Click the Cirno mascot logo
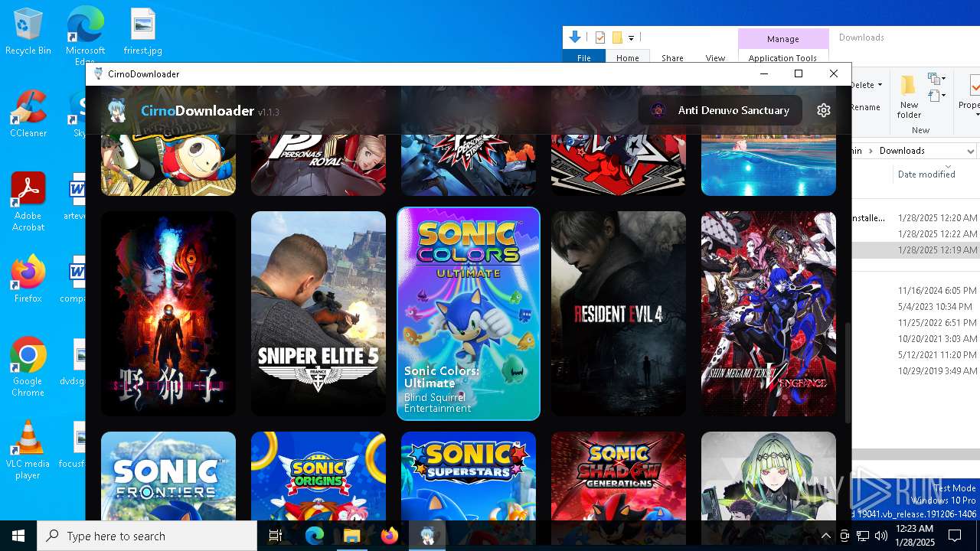This screenshot has height=551, width=980. click(117, 111)
